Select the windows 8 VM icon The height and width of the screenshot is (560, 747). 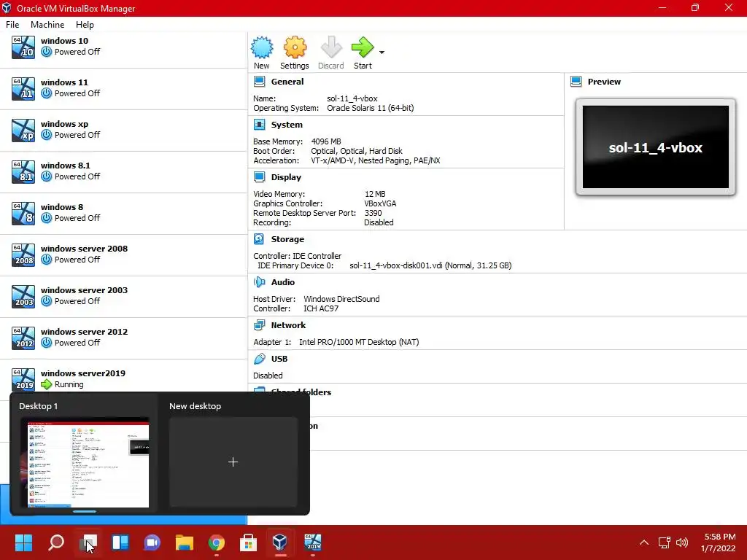(x=23, y=214)
